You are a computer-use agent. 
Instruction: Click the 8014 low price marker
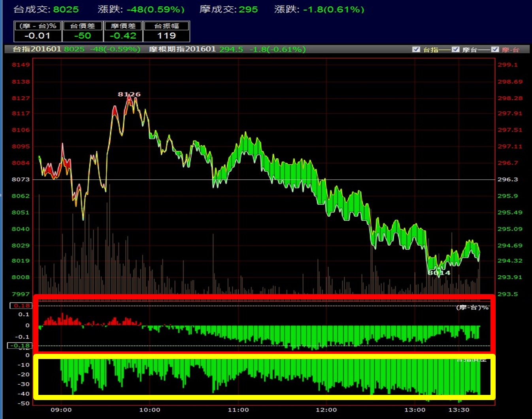point(439,272)
